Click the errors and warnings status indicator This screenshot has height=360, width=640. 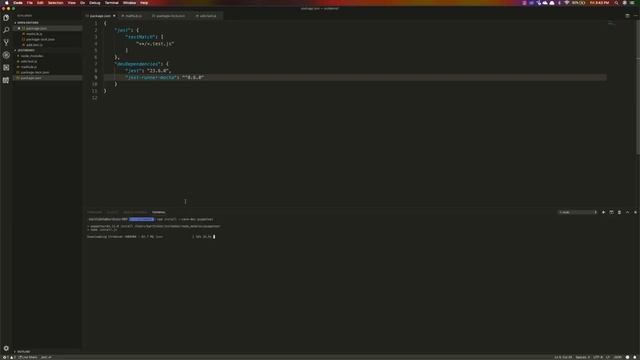pyautogui.click(x=8, y=358)
